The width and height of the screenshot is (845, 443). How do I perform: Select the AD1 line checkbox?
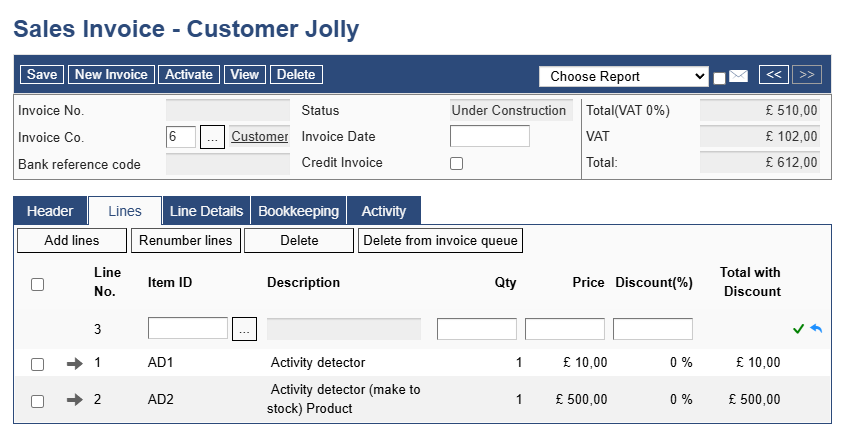click(37, 364)
